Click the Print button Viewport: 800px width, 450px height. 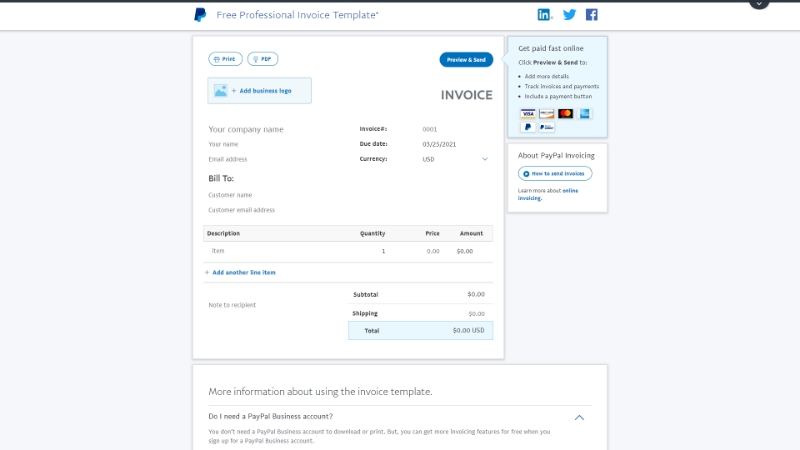(225, 59)
